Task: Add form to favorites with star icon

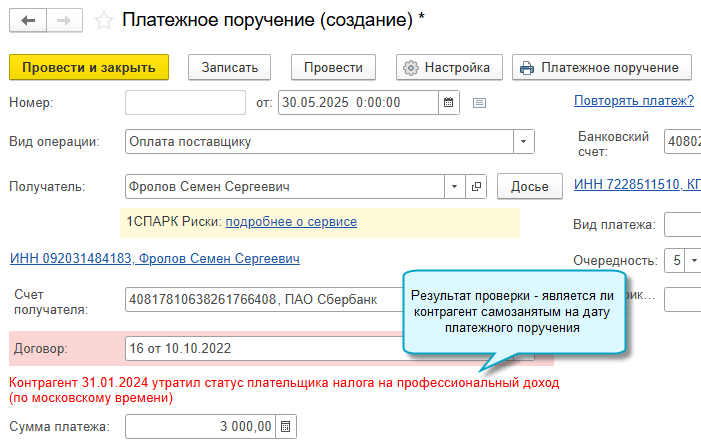Action: click(x=103, y=20)
